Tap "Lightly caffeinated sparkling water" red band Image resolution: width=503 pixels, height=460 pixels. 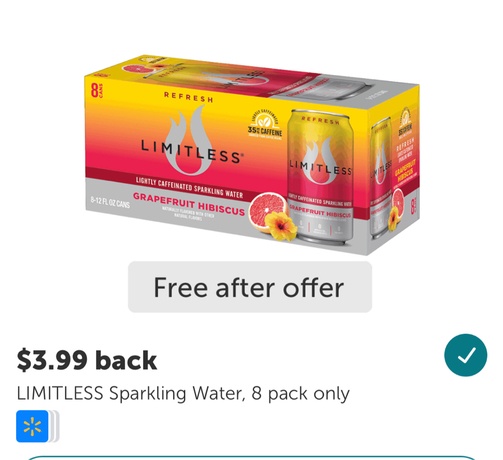point(189,187)
